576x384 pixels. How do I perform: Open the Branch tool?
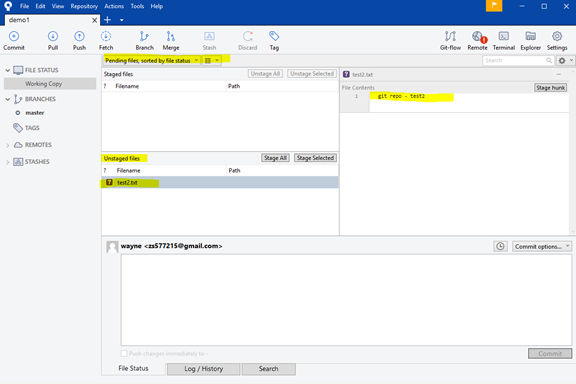[144, 40]
